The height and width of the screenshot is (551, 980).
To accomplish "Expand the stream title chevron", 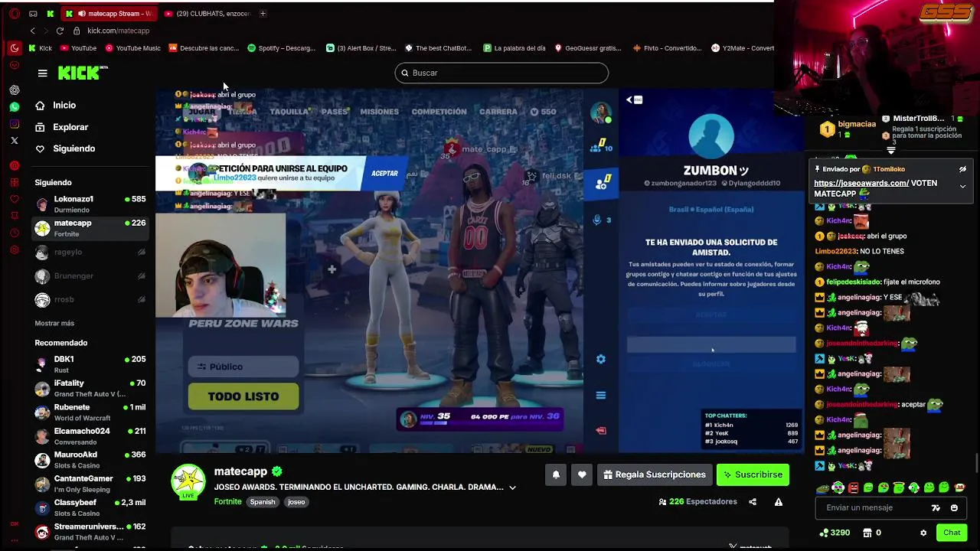I will coord(512,487).
